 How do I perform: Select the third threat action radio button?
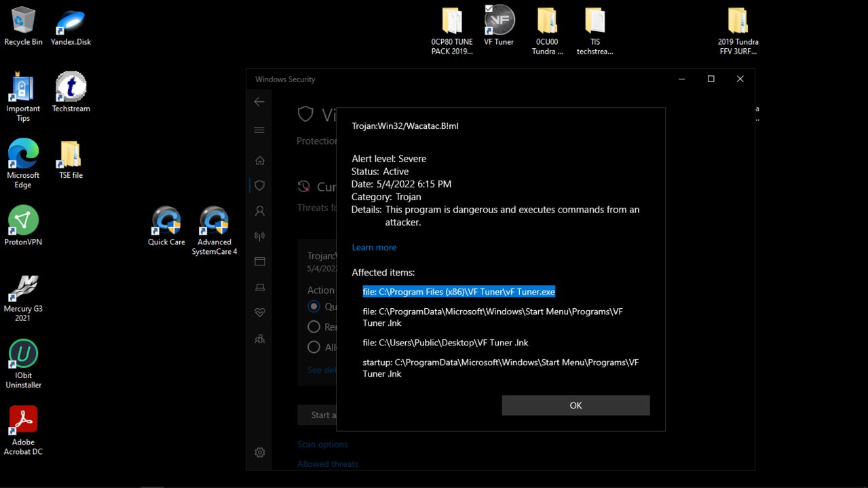click(314, 347)
